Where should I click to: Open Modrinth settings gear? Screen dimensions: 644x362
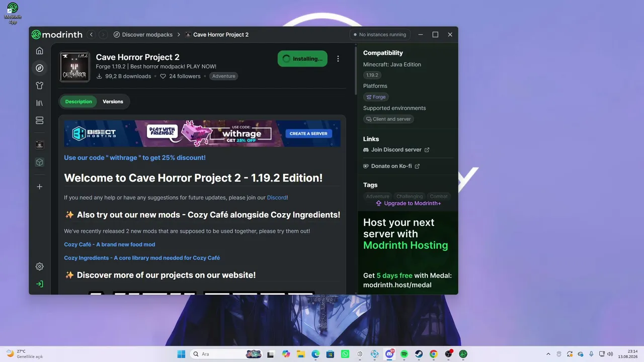[x=40, y=266]
